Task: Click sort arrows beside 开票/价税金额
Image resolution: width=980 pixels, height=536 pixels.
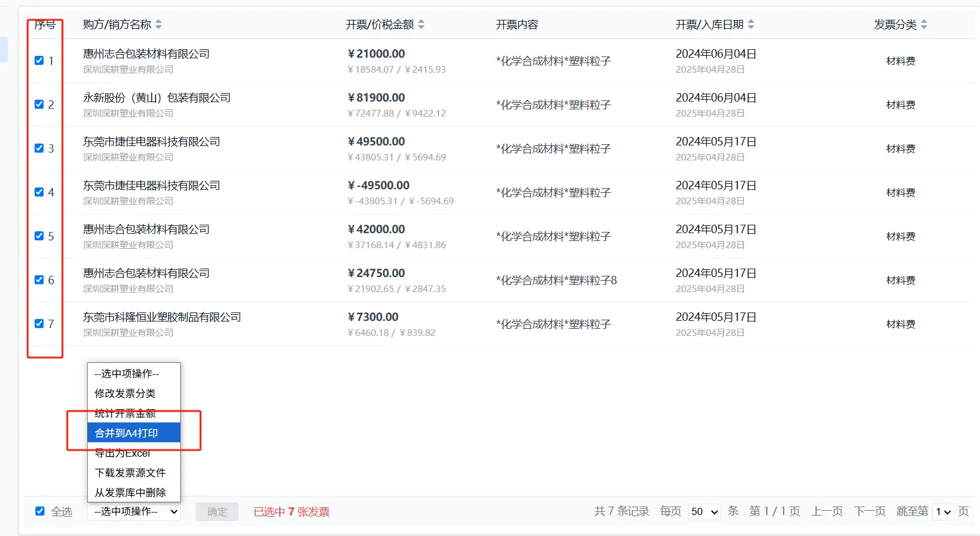Action: point(421,25)
